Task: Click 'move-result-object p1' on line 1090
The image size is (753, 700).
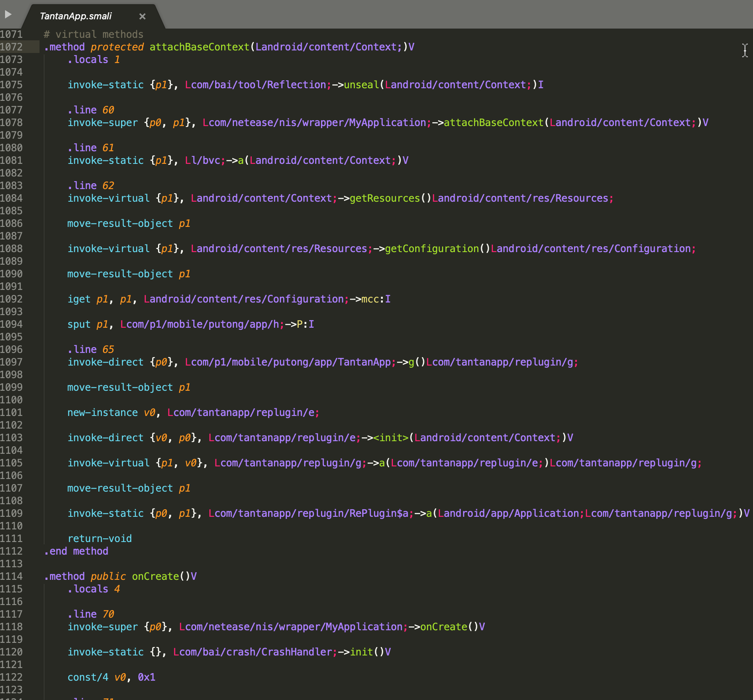Action: point(129,274)
